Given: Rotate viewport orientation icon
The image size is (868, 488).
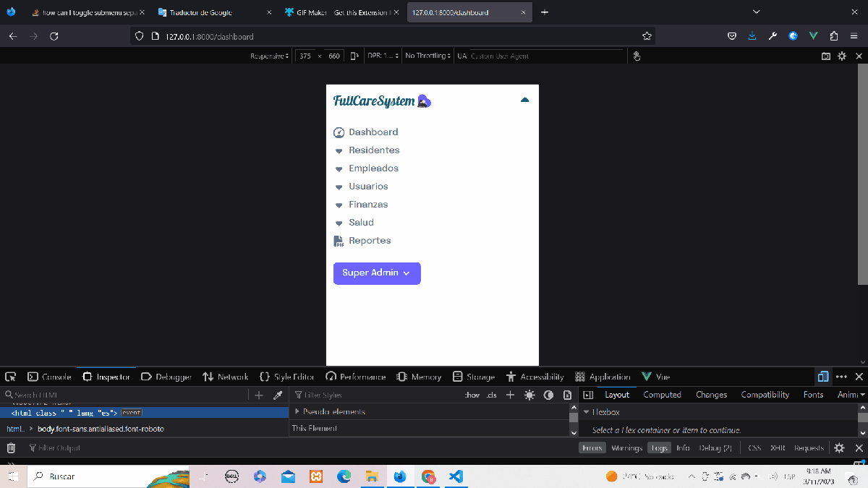Looking at the screenshot, I should click(x=354, y=56).
